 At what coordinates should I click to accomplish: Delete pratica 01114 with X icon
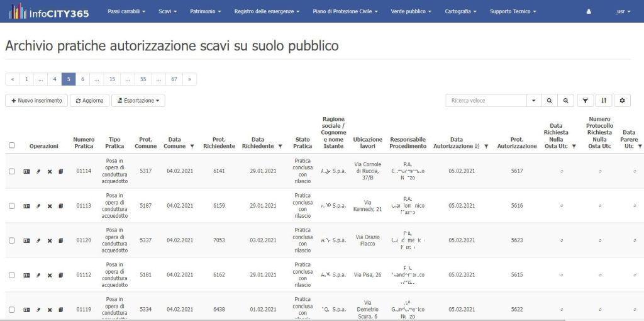(50, 171)
